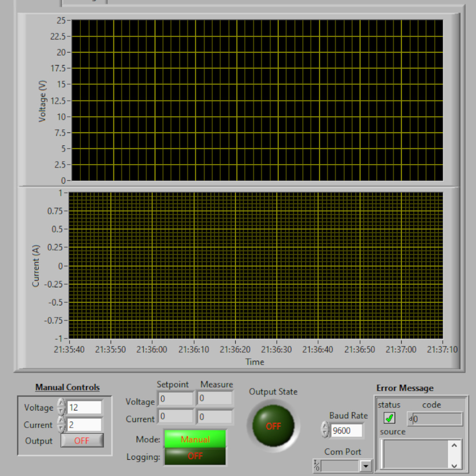Click the 21:35:40 time axis label
Image resolution: width=476 pixels, height=476 pixels.
69,350
